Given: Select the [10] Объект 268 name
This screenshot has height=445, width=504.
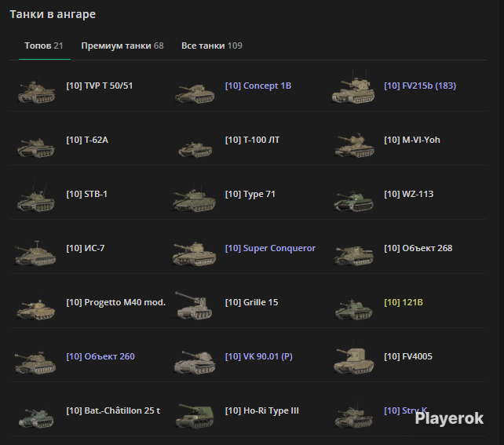Looking at the screenshot, I should click(x=418, y=248).
